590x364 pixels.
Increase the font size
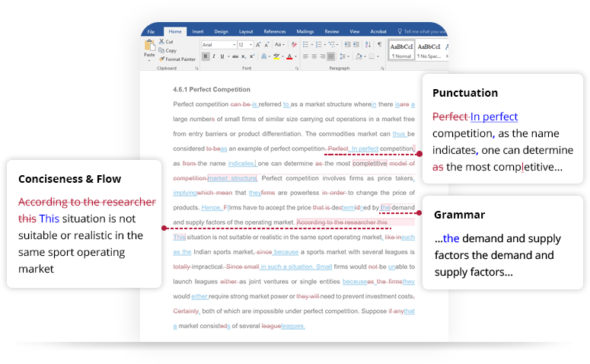pos(258,45)
